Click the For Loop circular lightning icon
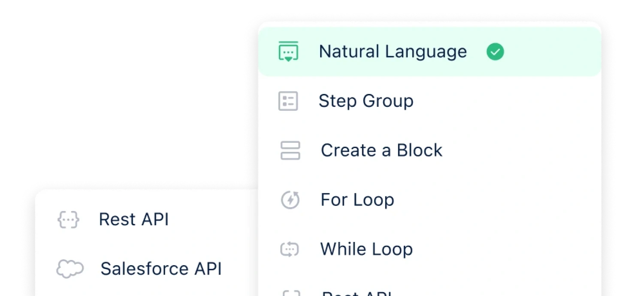The image size is (644, 296). click(290, 200)
